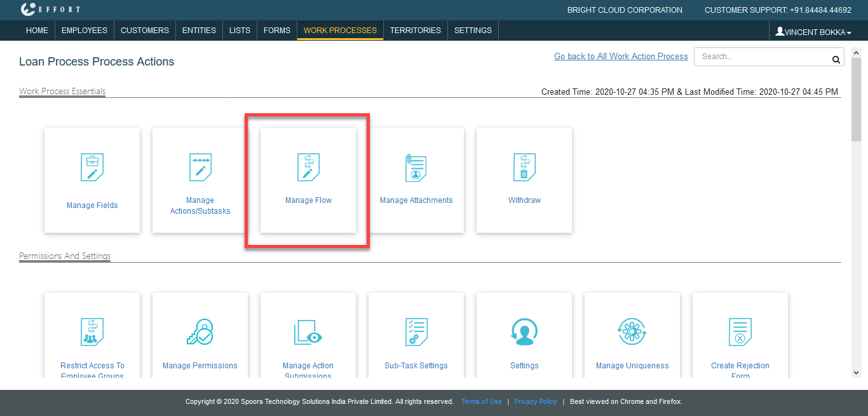Viewport: 868px width, 416px height.
Task: Click the Create Rejection Form icon
Action: (x=740, y=332)
